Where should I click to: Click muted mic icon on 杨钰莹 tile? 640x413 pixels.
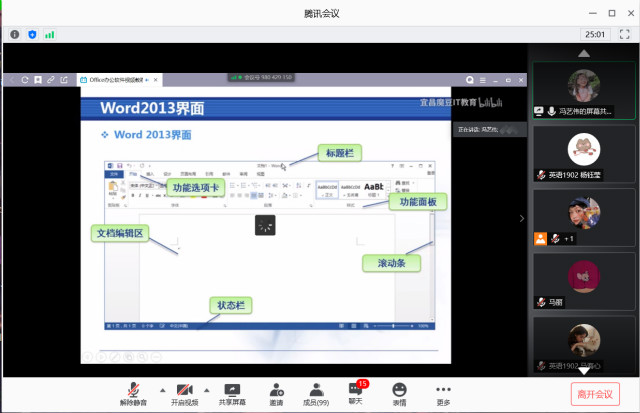(x=541, y=175)
